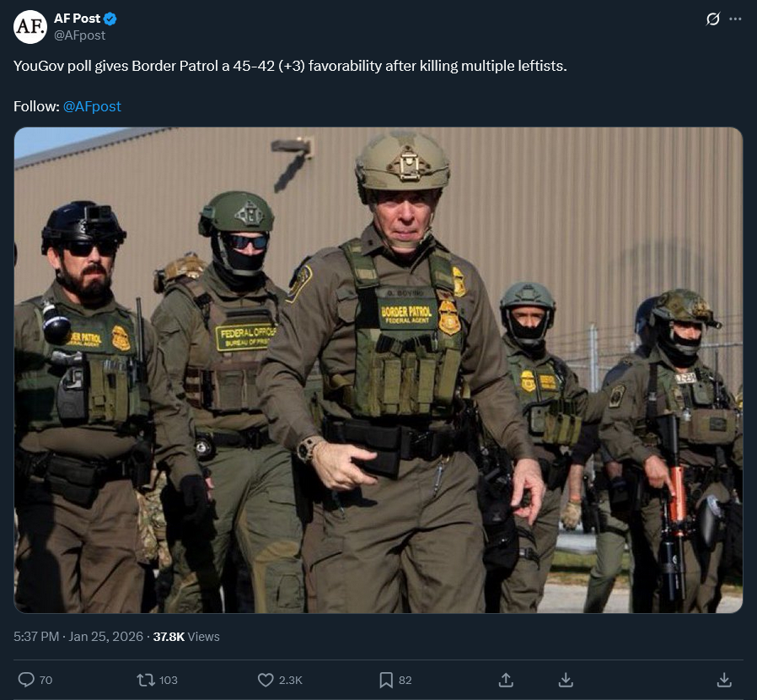757x700 pixels.
Task: Click the far-right download icon
Action: [x=724, y=681]
